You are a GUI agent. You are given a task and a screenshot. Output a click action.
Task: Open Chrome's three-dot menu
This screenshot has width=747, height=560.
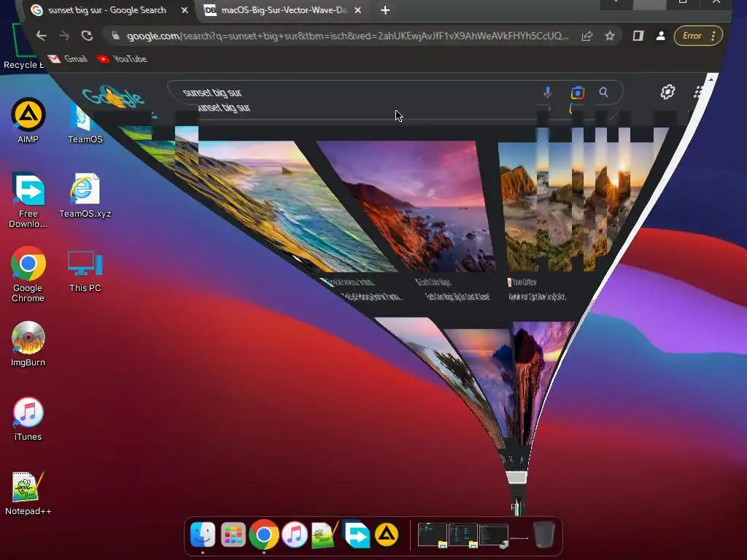(713, 36)
